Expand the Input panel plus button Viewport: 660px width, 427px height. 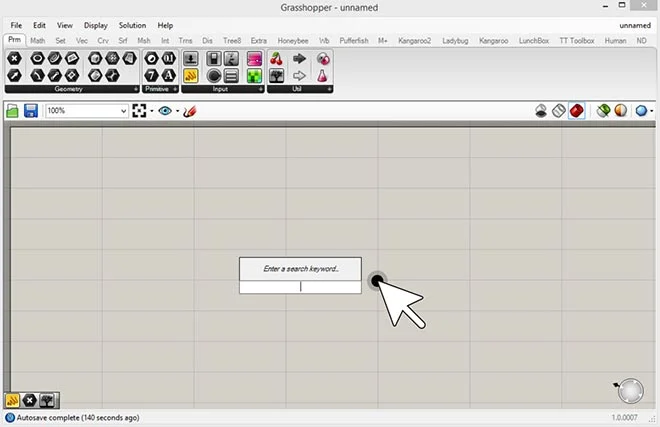(261, 89)
